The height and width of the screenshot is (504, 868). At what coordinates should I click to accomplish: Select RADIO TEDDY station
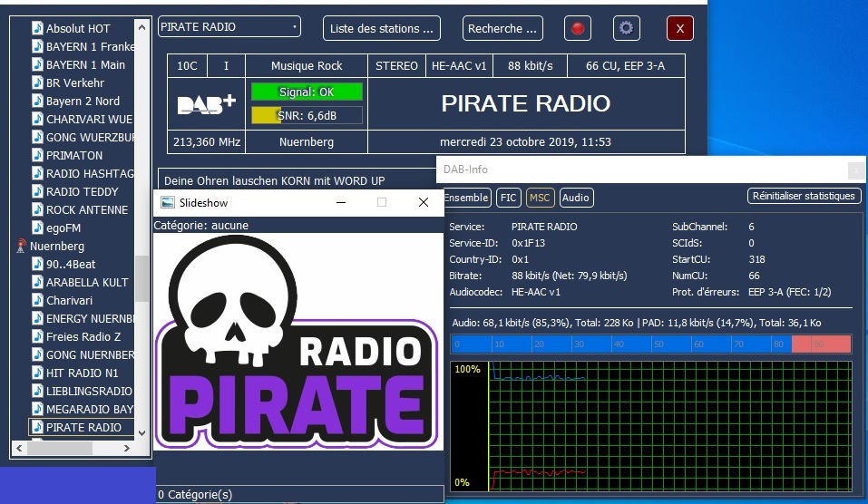[82, 191]
